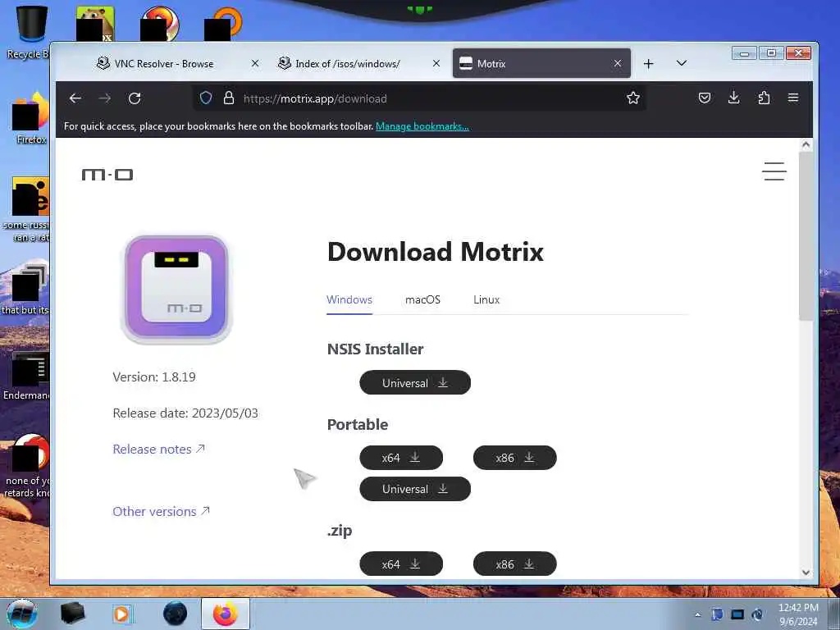This screenshot has height=630, width=840.
Task: Close the Index of /isos/windows/ tab
Action: tap(436, 63)
